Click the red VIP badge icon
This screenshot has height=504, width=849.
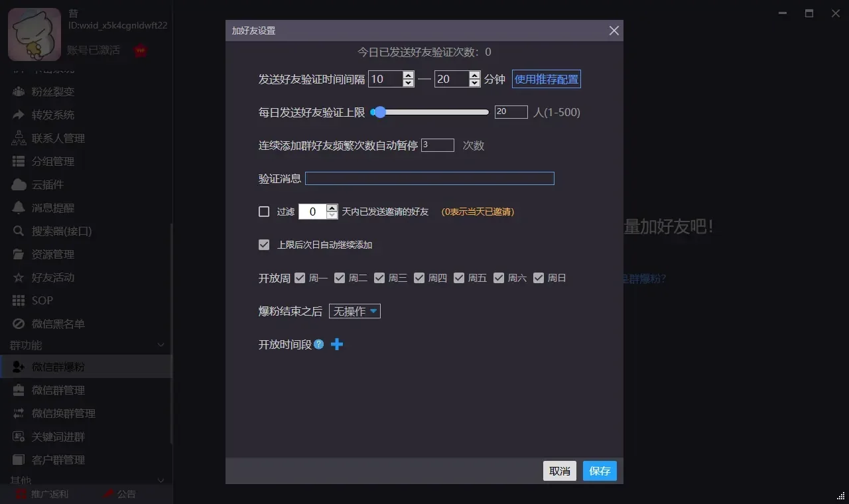click(x=140, y=50)
